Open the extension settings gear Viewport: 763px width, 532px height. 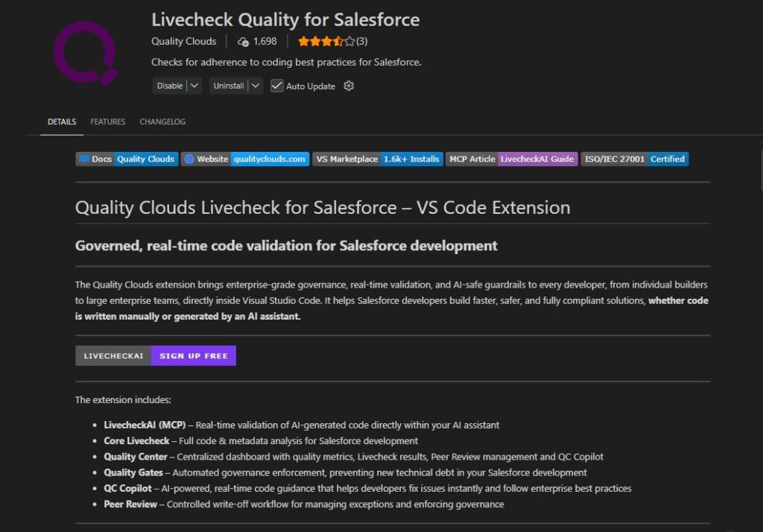[x=349, y=86]
